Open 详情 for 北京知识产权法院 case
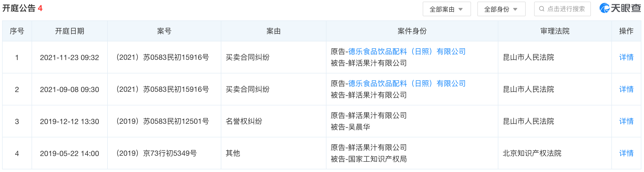644x172 pixels. point(626,153)
